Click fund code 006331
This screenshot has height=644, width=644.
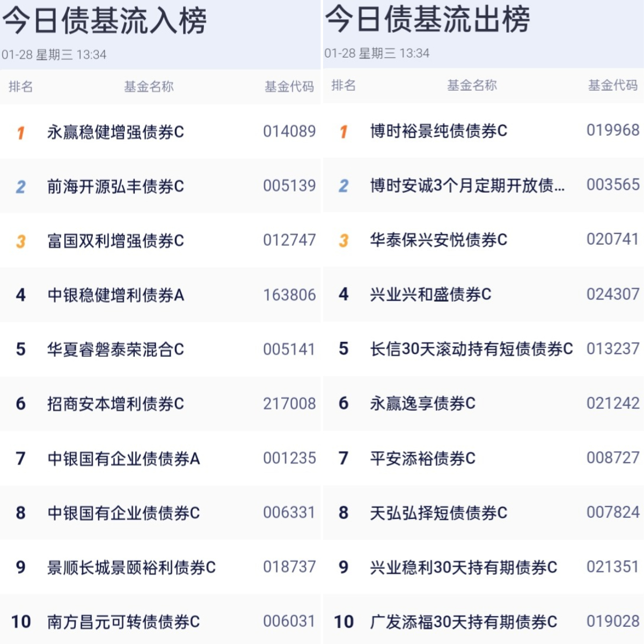pyautogui.click(x=289, y=513)
